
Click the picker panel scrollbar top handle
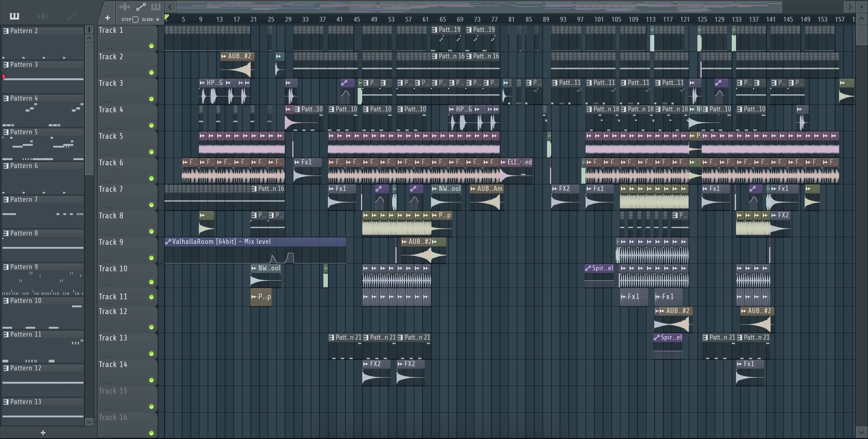coord(89,30)
